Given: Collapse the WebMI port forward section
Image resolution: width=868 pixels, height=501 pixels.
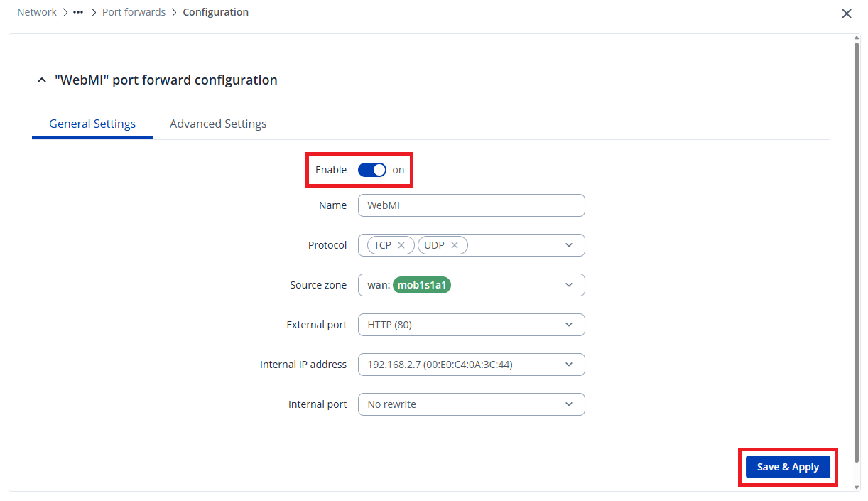Looking at the screenshot, I should point(40,81).
